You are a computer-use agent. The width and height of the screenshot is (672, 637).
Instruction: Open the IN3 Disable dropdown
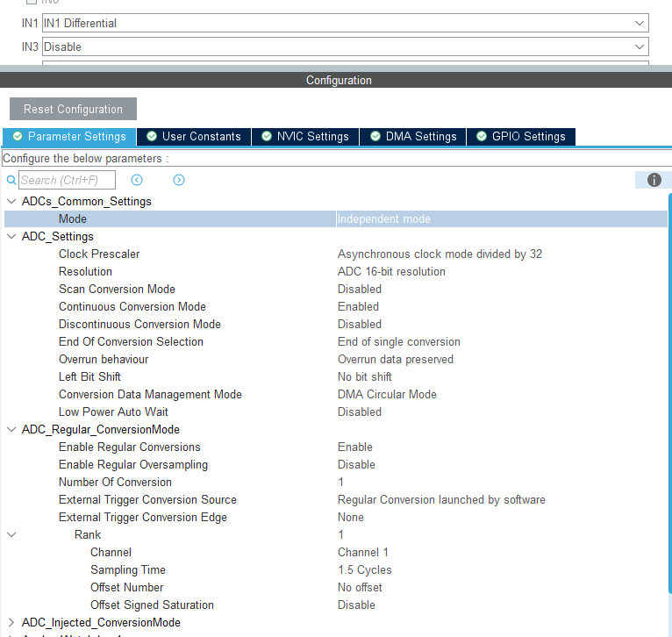[346, 47]
